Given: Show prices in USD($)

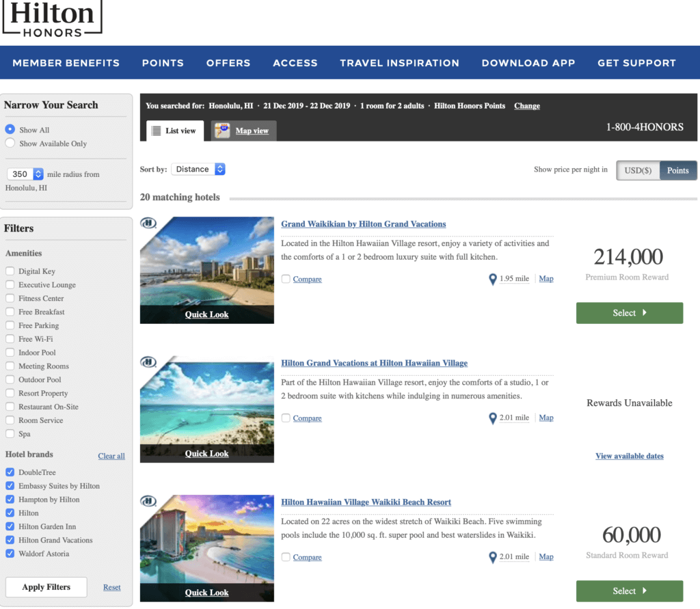Looking at the screenshot, I should point(638,171).
